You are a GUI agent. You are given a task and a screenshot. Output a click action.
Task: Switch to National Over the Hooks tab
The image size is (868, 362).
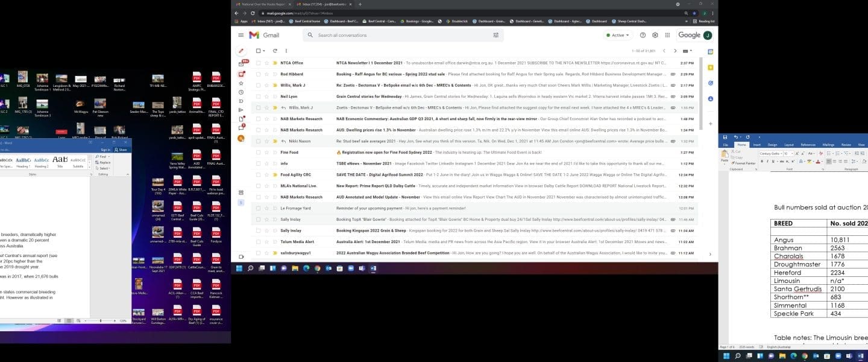pyautogui.click(x=262, y=4)
